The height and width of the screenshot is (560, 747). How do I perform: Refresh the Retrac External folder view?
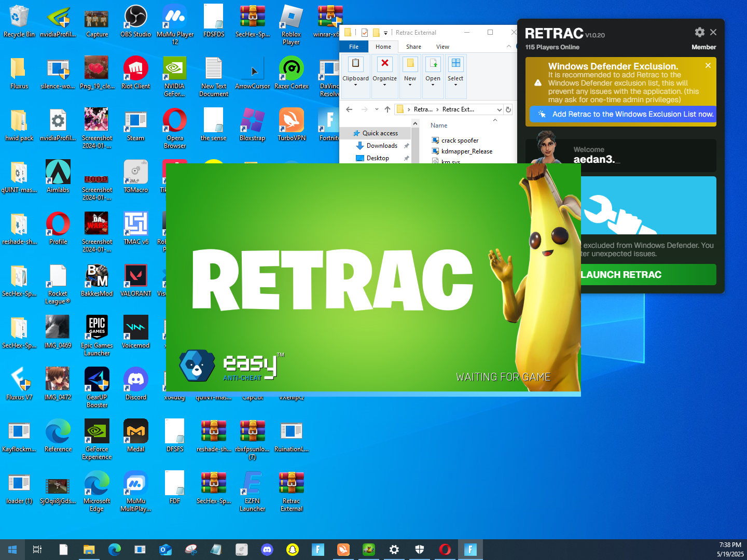(x=508, y=109)
